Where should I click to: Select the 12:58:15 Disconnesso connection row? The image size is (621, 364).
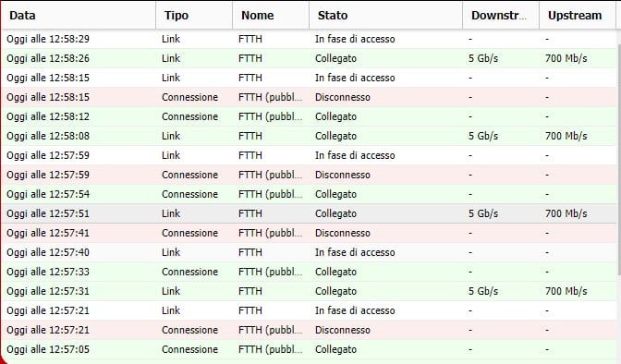pos(309,97)
